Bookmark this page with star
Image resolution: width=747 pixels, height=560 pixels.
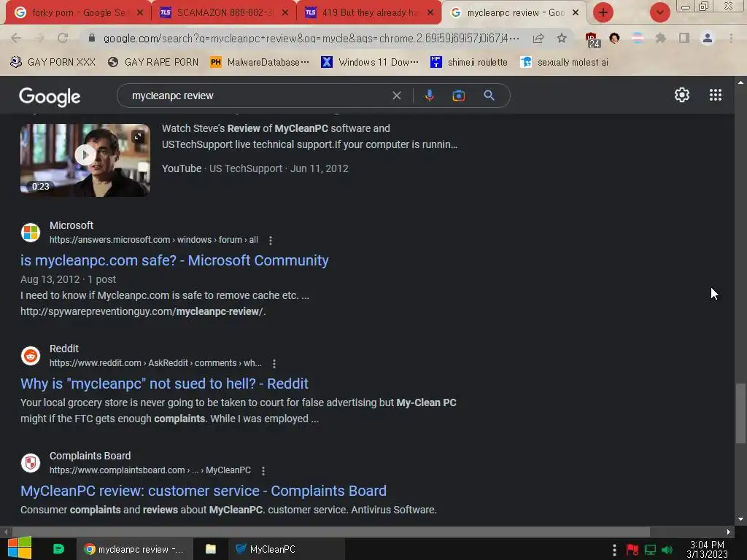pyautogui.click(x=562, y=38)
